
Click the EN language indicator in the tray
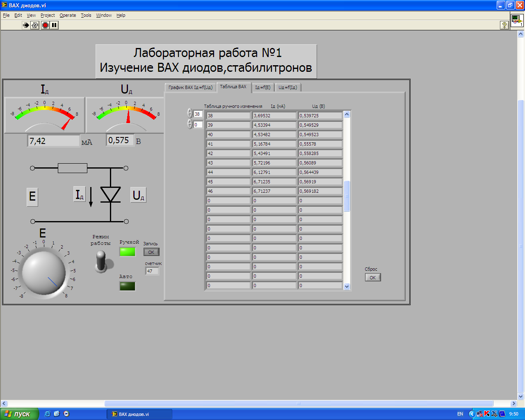pos(460,414)
